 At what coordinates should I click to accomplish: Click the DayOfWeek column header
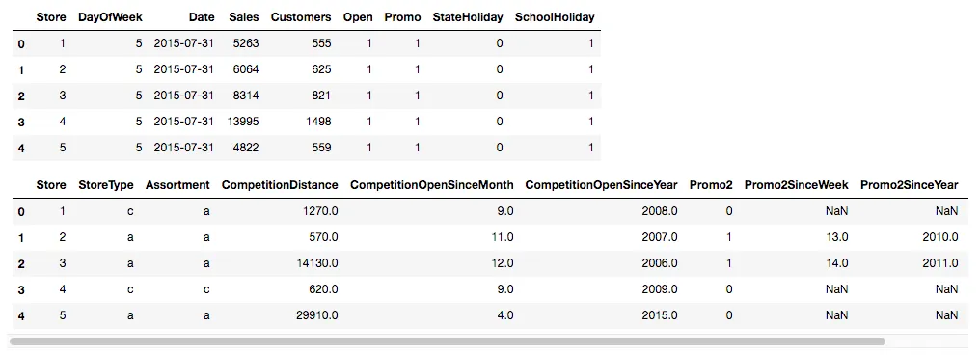pos(110,17)
